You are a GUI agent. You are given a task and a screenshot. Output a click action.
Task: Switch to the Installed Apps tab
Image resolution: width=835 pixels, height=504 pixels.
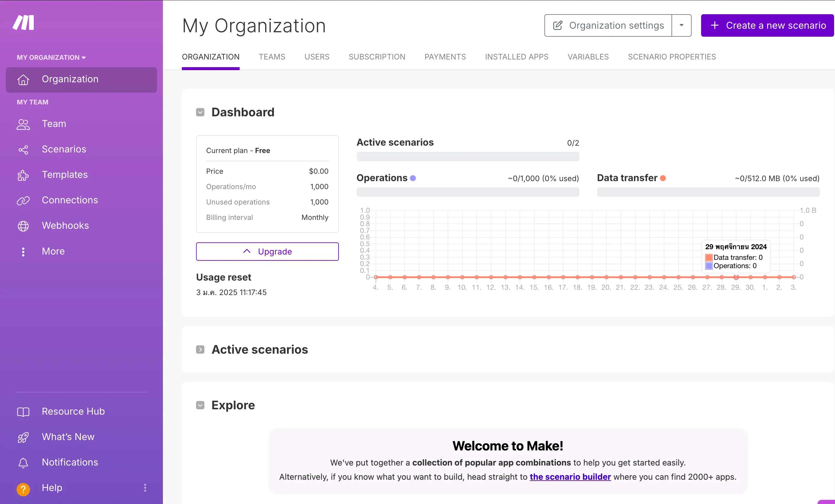tap(517, 57)
